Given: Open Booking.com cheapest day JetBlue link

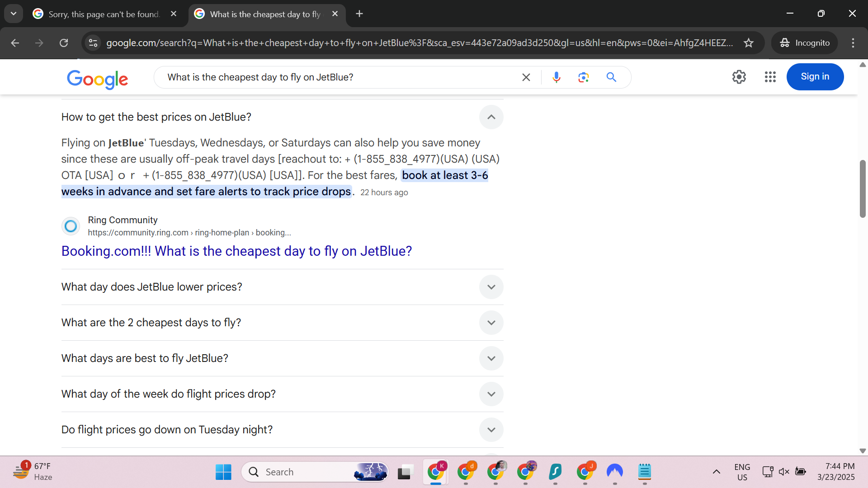Looking at the screenshot, I should (x=236, y=251).
